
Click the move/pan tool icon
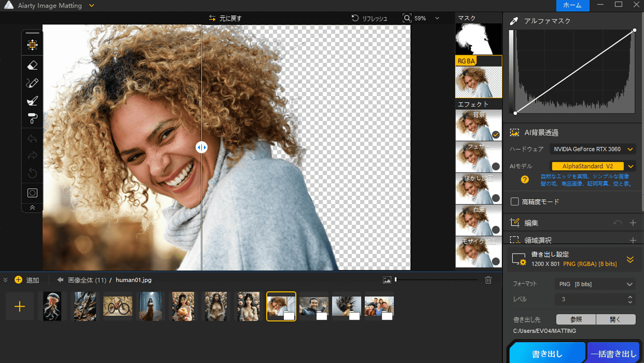pos(32,45)
